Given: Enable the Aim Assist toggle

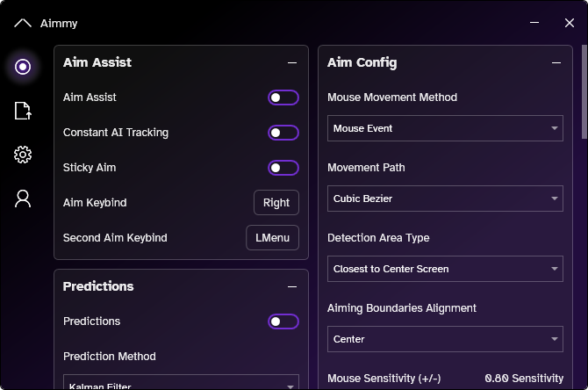Looking at the screenshot, I should (283, 97).
